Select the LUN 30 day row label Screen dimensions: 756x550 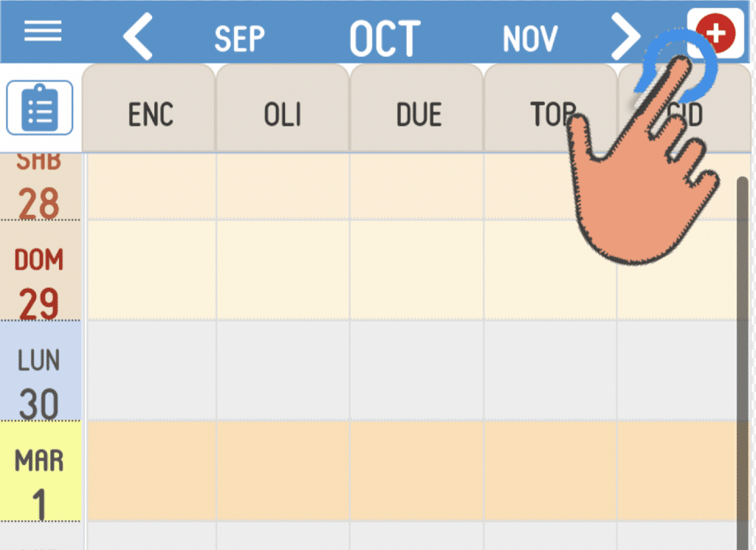coord(39,382)
